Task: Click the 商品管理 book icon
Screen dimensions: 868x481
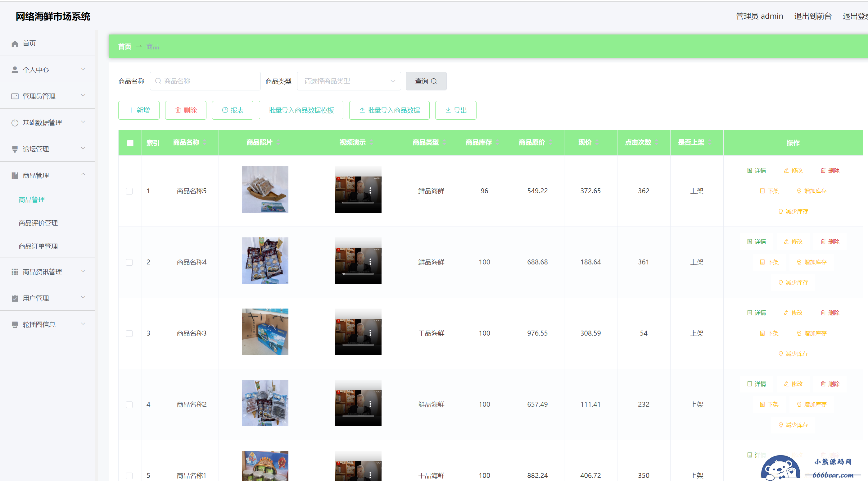Action: pyautogui.click(x=15, y=175)
